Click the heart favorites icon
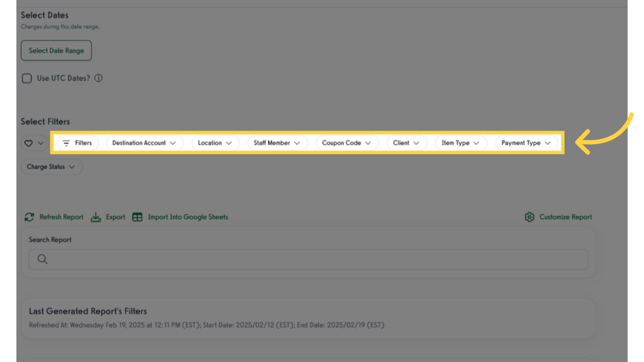 (x=28, y=143)
